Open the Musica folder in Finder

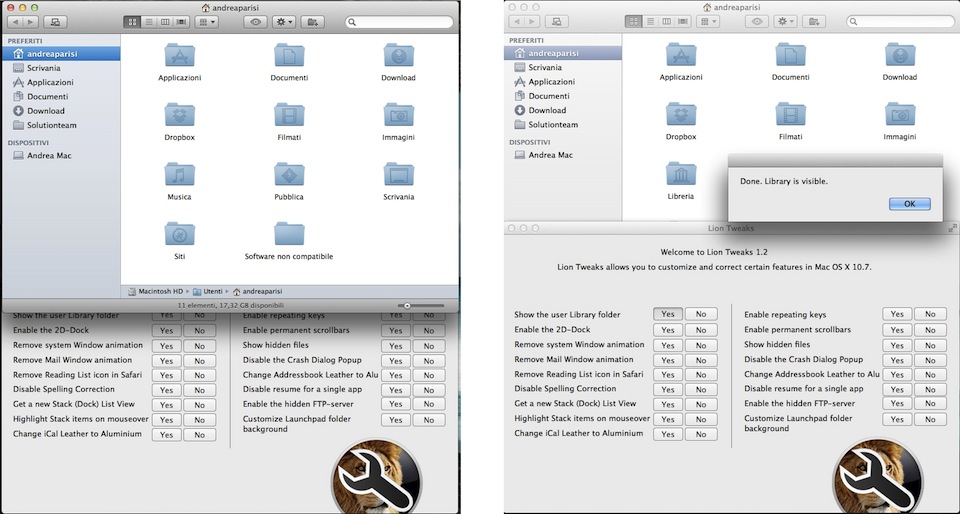[179, 174]
